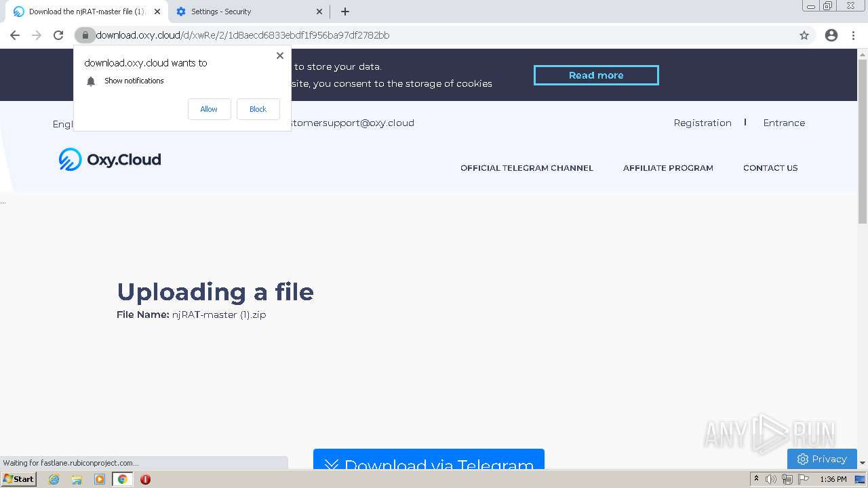
Task: Open the network status tray icon
Action: pyautogui.click(x=787, y=479)
